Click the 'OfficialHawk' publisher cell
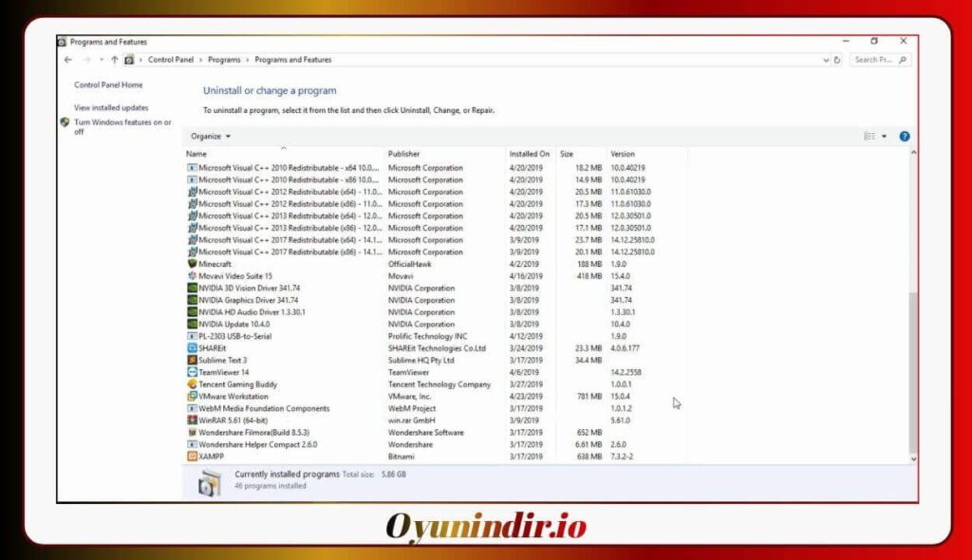Screen dimensions: 972x560 point(410,264)
